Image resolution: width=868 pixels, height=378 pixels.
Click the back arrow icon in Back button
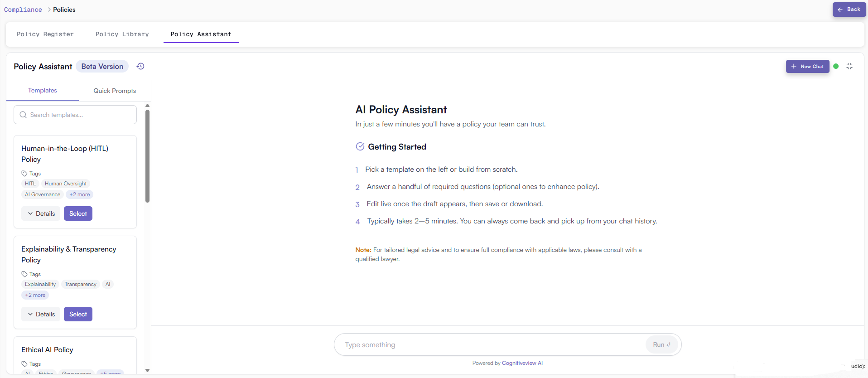840,10
